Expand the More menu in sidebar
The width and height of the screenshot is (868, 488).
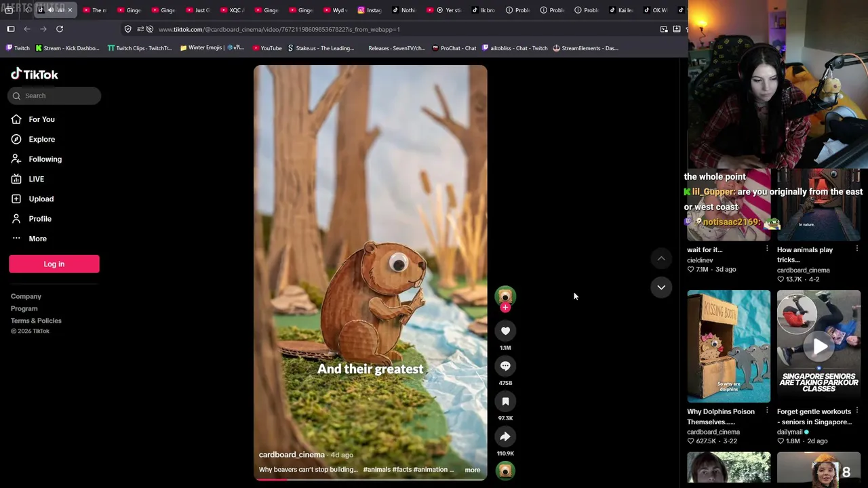37,239
